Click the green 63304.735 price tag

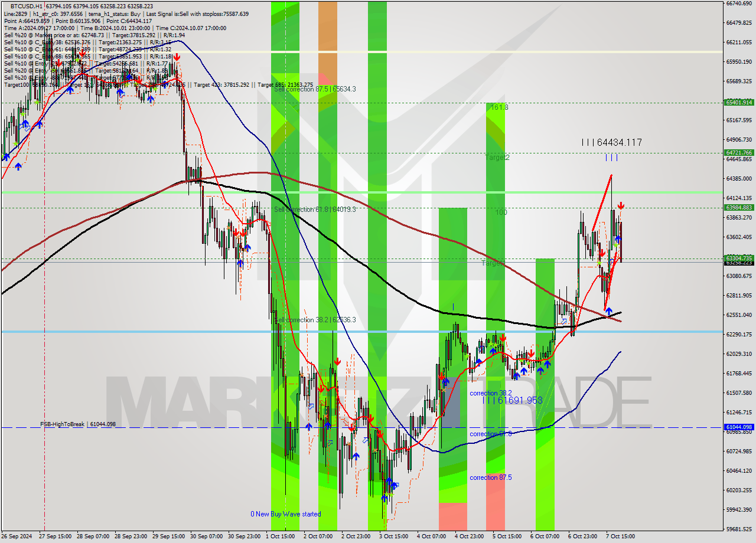point(738,258)
